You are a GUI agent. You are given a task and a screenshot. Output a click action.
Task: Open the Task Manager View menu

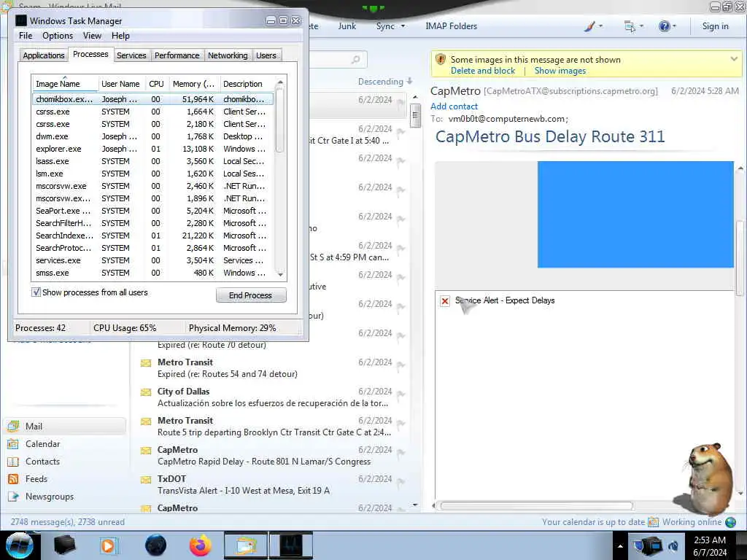coord(92,36)
